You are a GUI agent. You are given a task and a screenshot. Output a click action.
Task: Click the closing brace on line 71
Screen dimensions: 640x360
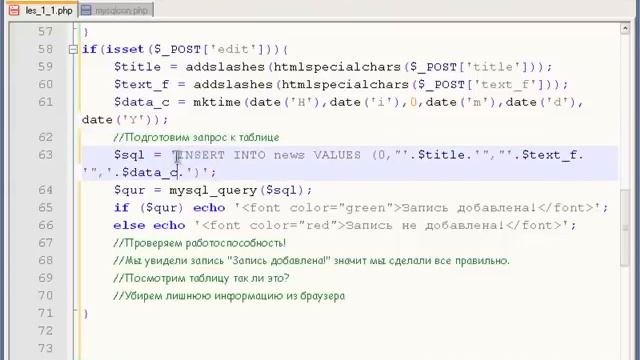(x=85, y=313)
